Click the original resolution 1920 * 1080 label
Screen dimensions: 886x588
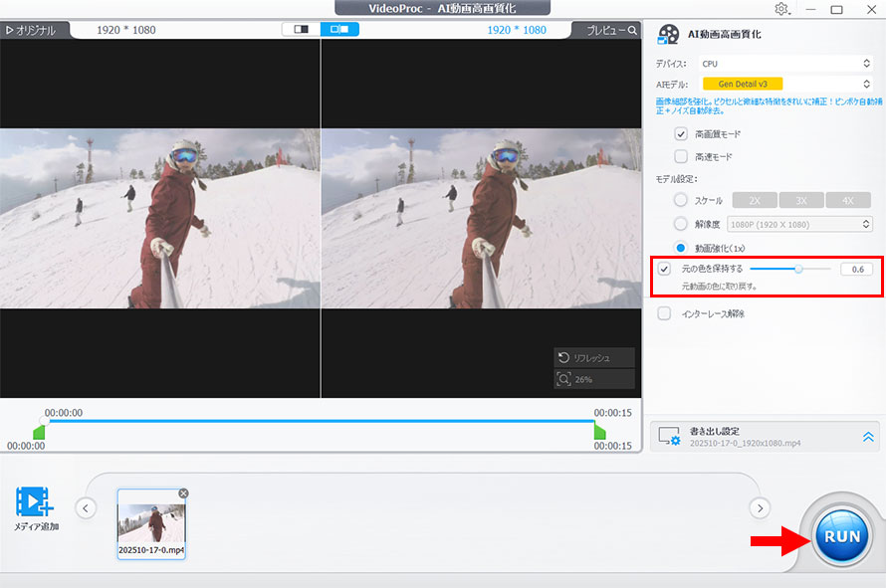[x=126, y=30]
